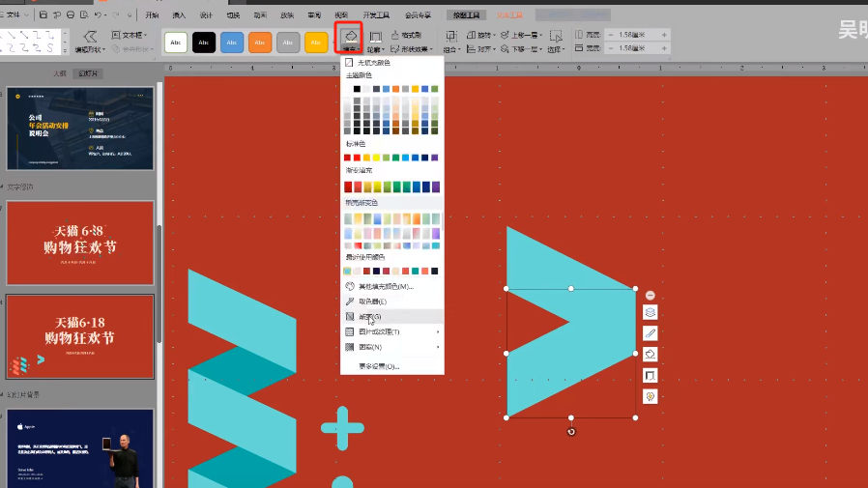Apply the gray Abc shape style
Viewport: 868px width, 488px height.
point(288,43)
